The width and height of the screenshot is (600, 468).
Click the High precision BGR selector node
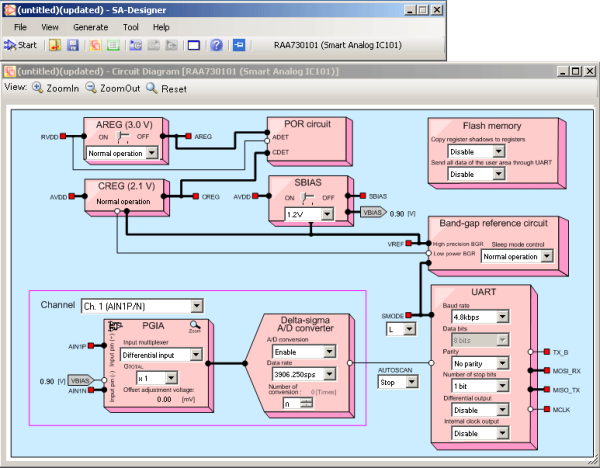[429, 243]
